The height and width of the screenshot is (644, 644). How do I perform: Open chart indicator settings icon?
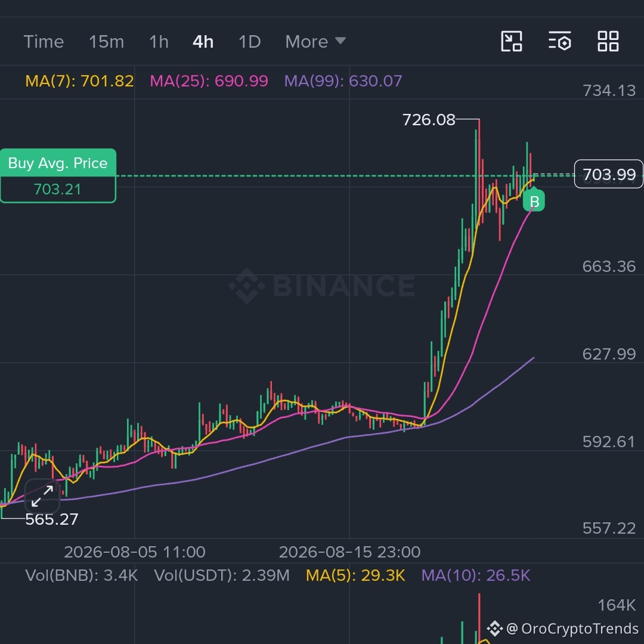[560, 42]
